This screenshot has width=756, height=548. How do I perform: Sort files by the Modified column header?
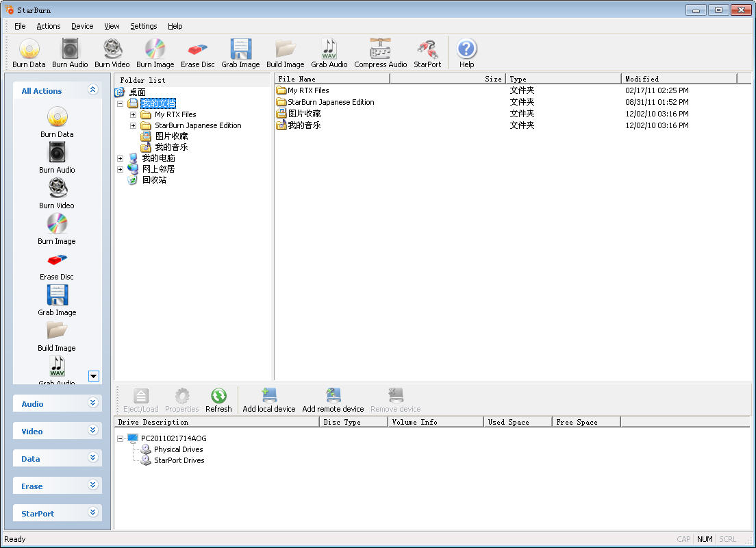678,79
